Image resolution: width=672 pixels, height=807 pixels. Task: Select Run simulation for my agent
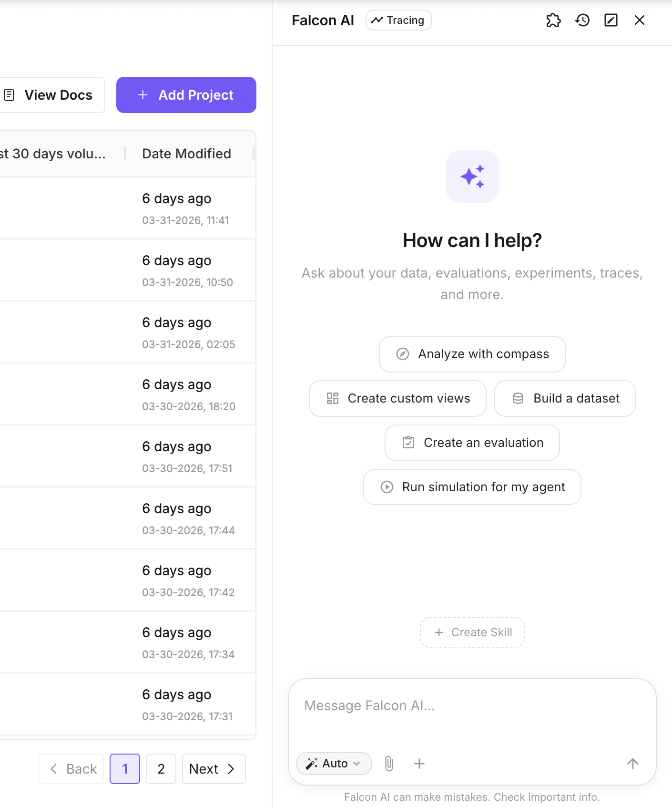click(x=472, y=487)
